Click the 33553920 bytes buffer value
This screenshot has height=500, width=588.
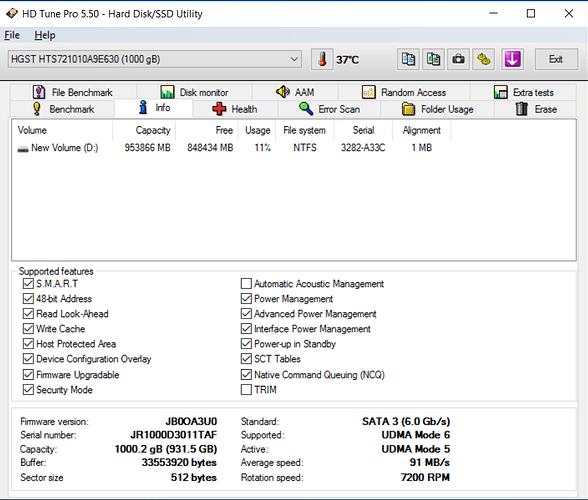(179, 462)
